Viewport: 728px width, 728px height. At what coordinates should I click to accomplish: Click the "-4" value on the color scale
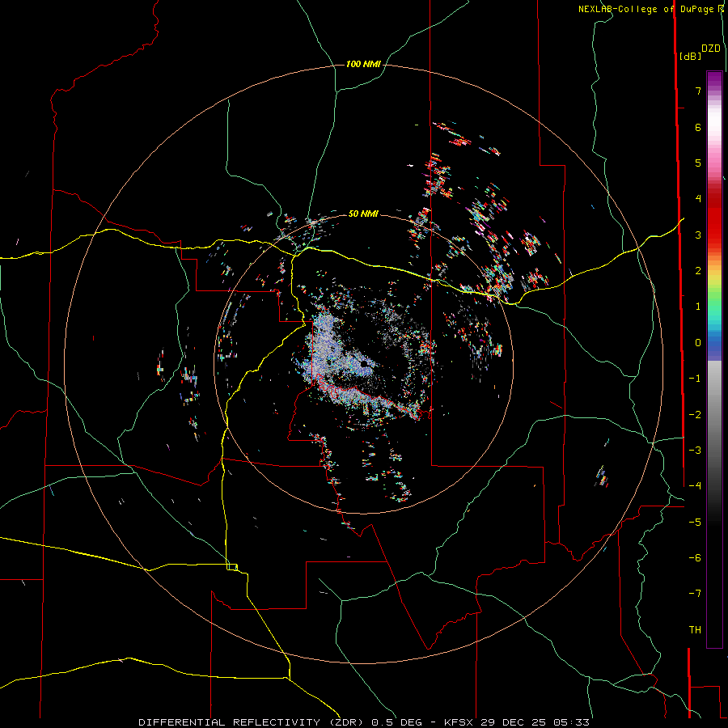pos(695,486)
